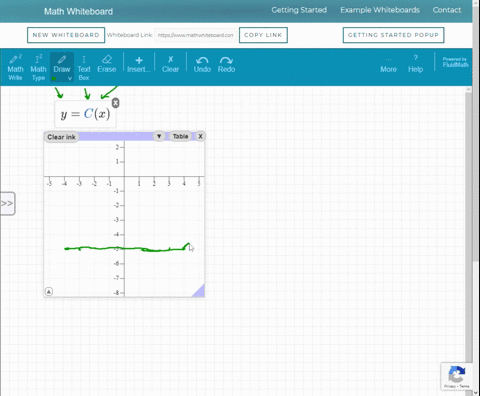Redo the last undone action
The height and width of the screenshot is (396, 480).
coord(226,64)
